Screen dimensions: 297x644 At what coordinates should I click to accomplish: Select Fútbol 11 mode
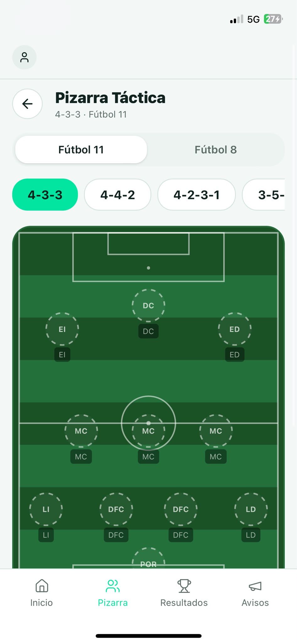pos(81,150)
